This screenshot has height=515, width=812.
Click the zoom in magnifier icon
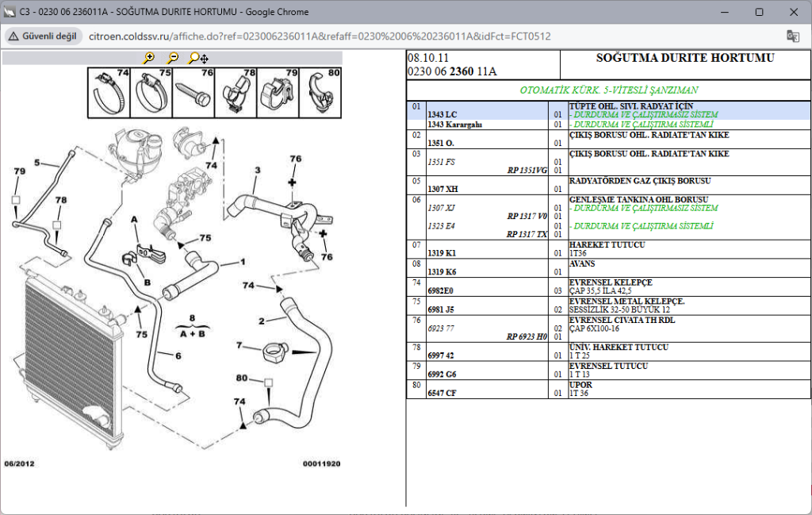148,58
